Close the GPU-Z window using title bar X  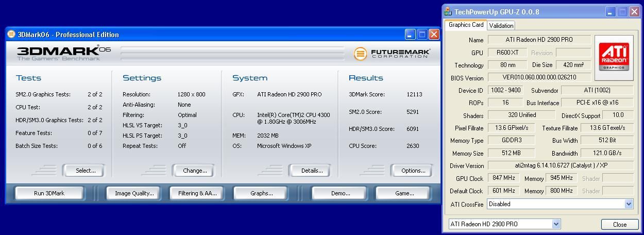coord(634,11)
